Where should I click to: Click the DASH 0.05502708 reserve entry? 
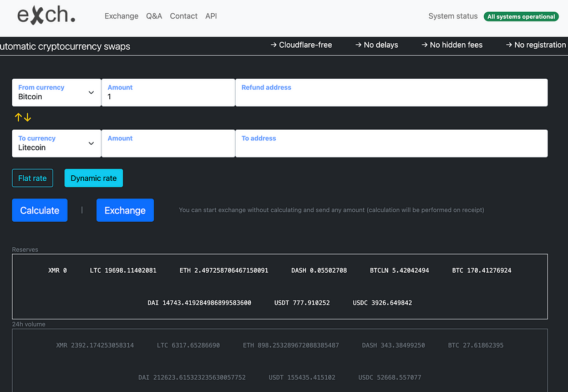tap(319, 271)
